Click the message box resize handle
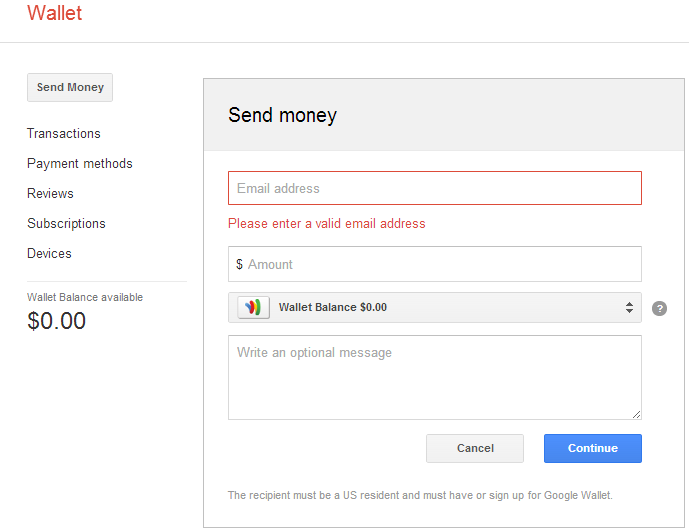 pos(636,414)
